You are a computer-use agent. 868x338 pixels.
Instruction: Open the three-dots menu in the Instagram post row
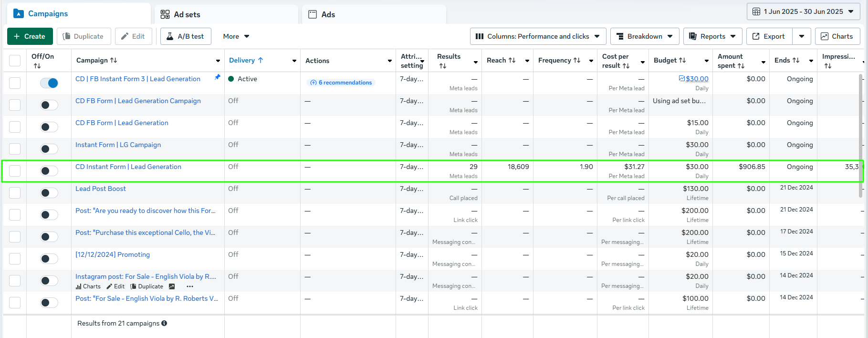click(x=190, y=286)
